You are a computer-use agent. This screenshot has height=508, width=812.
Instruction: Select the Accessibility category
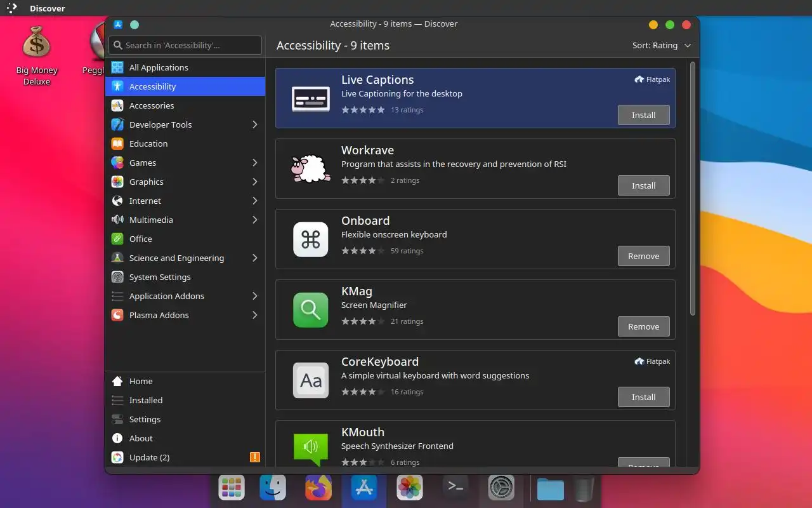tap(185, 86)
